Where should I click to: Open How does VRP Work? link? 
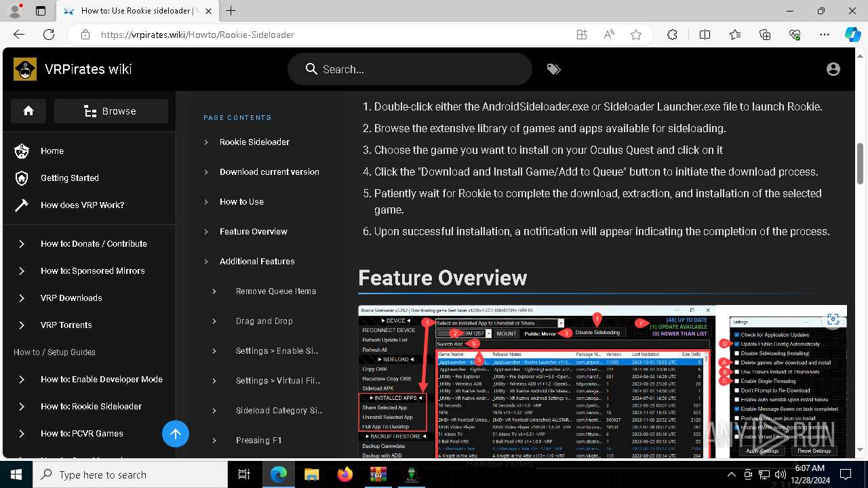82,205
